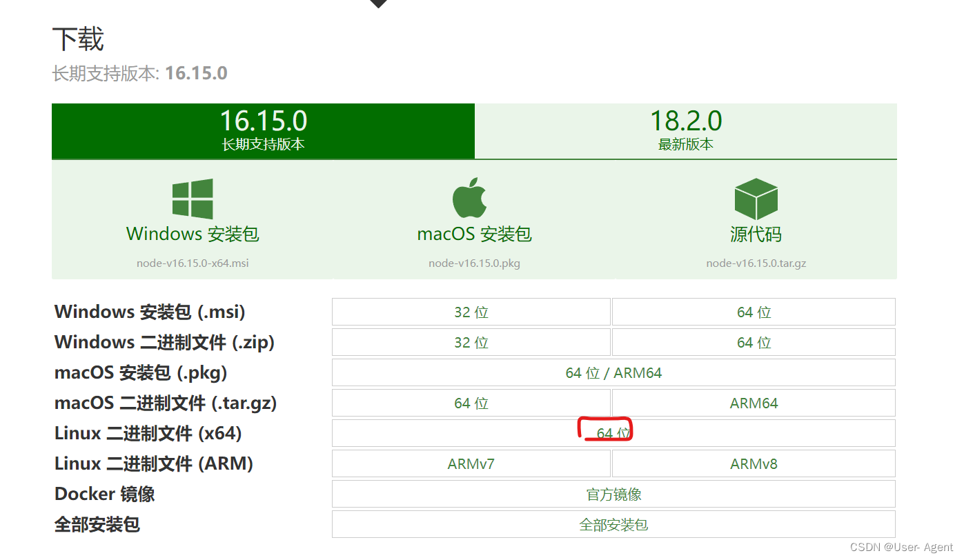The height and width of the screenshot is (560, 964).
Task: Open the Docker 官方镜像 link
Action: pos(613,494)
